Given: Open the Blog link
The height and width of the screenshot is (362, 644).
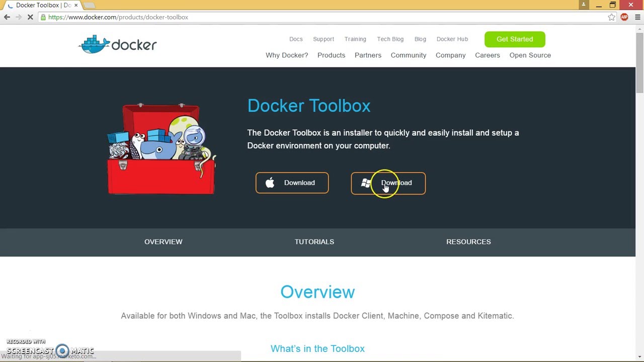Looking at the screenshot, I should click(x=420, y=39).
